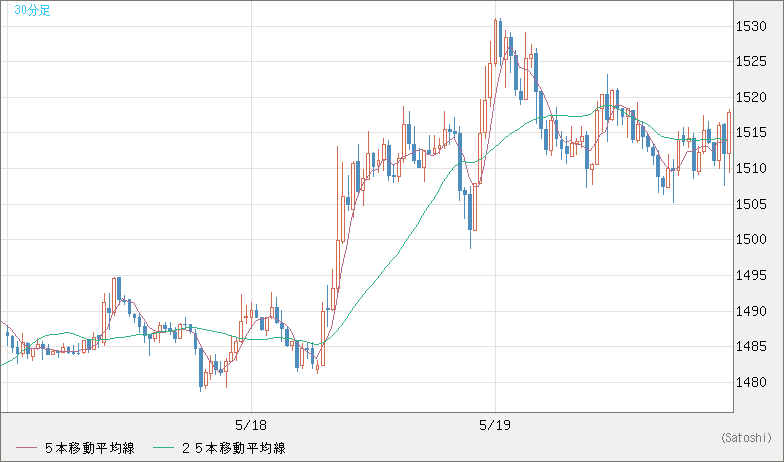Click the (Satoshi) unit label
Image resolution: width=784 pixels, height=462 pixels.
[746, 438]
